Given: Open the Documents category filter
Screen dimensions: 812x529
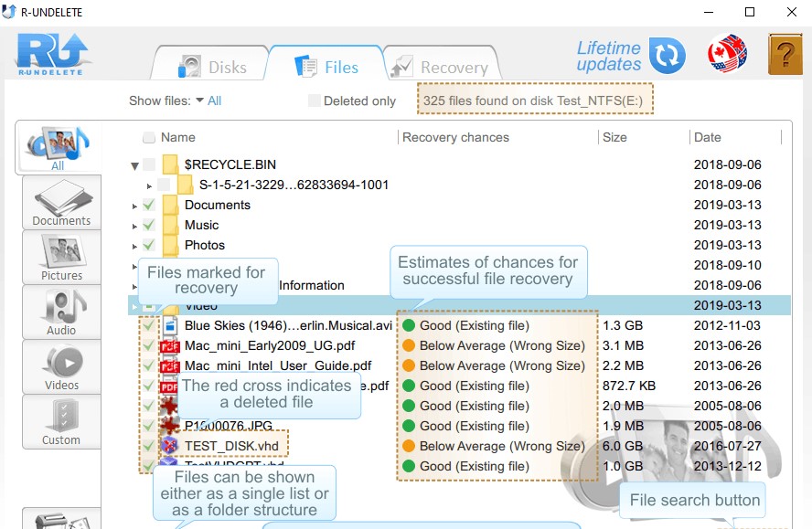Looking at the screenshot, I should pyautogui.click(x=60, y=203).
